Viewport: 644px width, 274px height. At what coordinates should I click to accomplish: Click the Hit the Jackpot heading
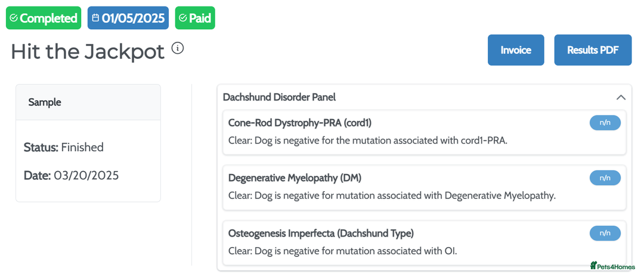point(88,52)
